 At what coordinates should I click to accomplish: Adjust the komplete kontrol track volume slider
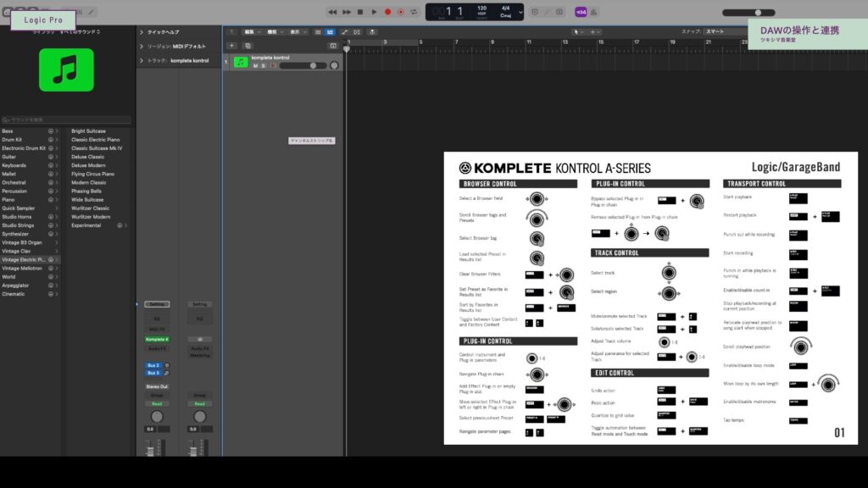[303, 66]
